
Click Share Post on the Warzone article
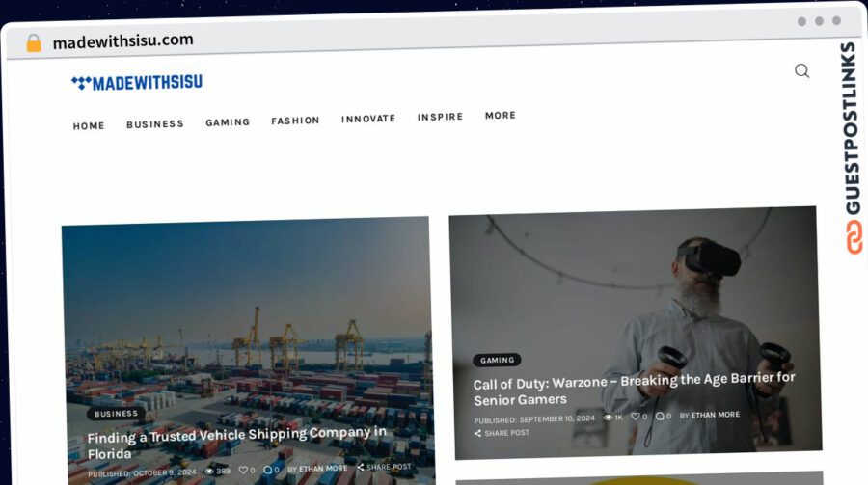pos(502,433)
